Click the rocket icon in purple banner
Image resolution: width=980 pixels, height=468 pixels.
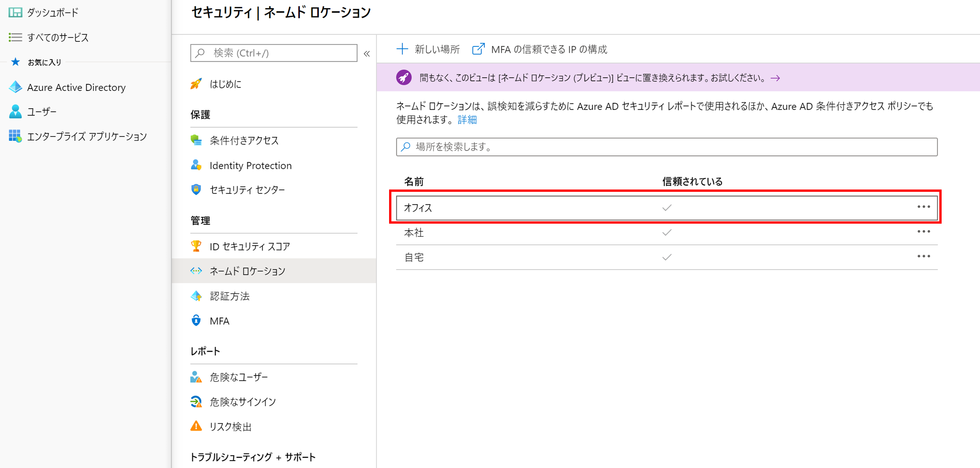point(404,78)
